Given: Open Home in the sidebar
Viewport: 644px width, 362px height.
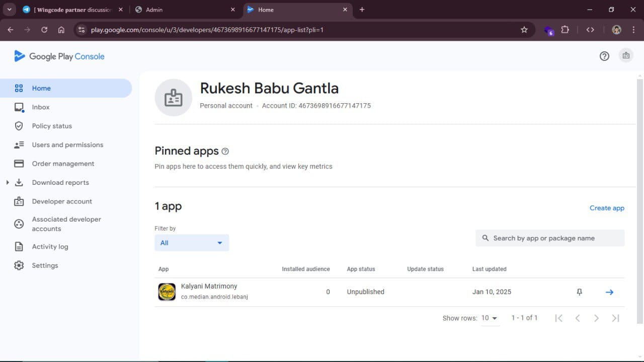Looking at the screenshot, I should pos(66,88).
